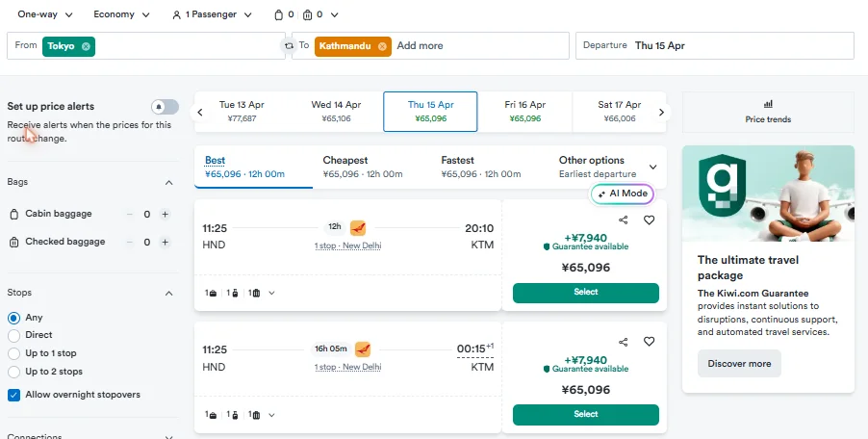Go to previous dates with left arrow
Screen dimensions: 868x439
(x=200, y=113)
